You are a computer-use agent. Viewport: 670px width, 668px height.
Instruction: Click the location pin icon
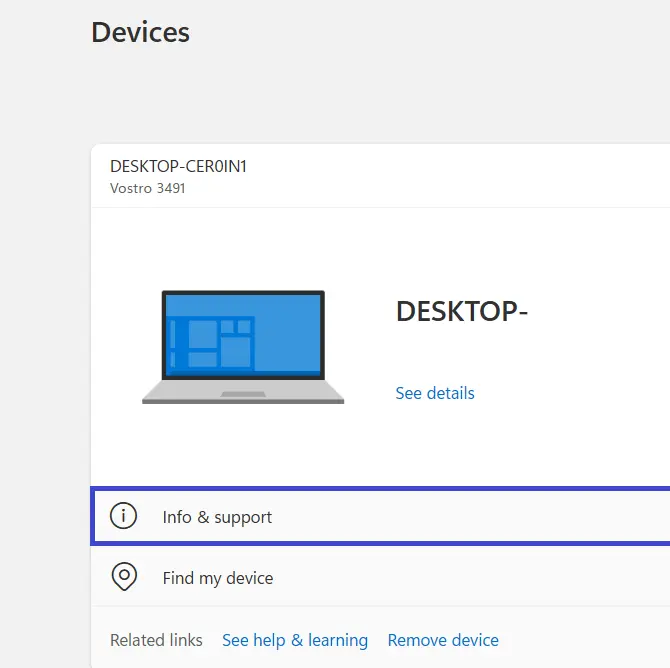tap(123, 577)
